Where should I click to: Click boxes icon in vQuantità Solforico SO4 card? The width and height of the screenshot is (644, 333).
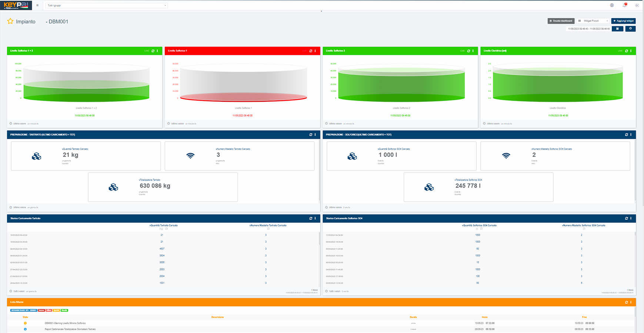pyautogui.click(x=352, y=156)
